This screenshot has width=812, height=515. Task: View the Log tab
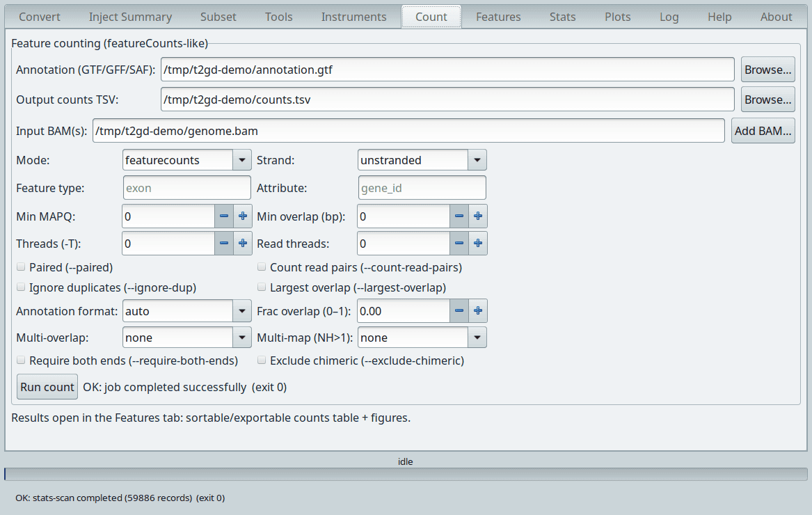point(669,17)
